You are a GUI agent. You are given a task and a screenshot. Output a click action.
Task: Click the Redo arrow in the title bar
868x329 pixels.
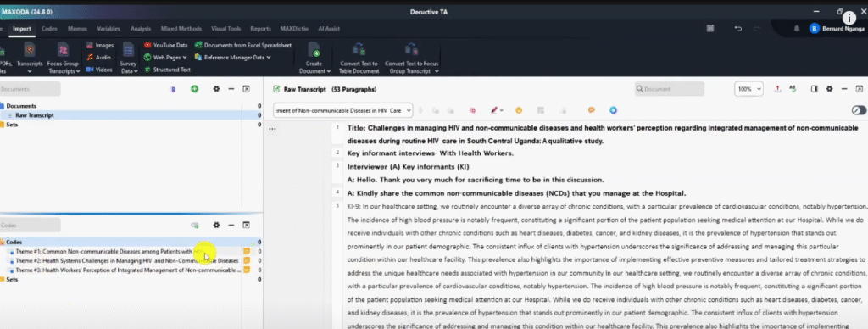(757, 28)
